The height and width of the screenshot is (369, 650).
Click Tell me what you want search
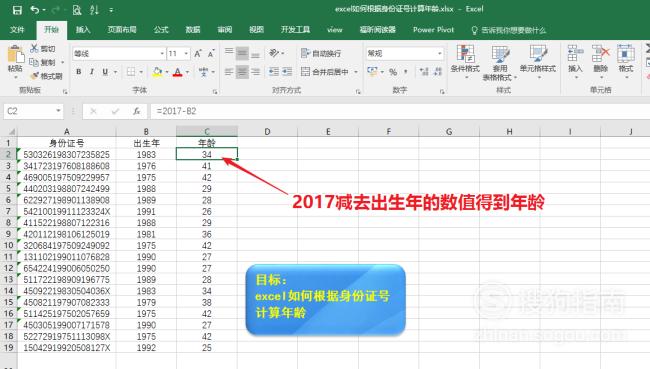(509, 30)
